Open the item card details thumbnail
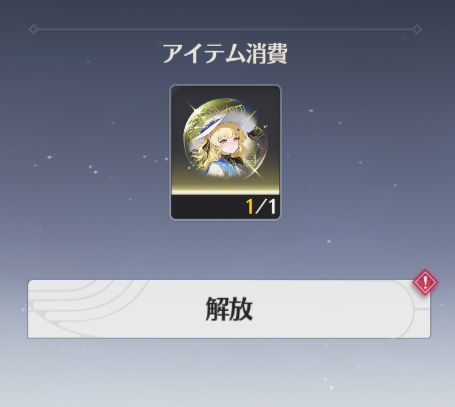Image resolution: width=455 pixels, height=407 pixels. coord(226,152)
